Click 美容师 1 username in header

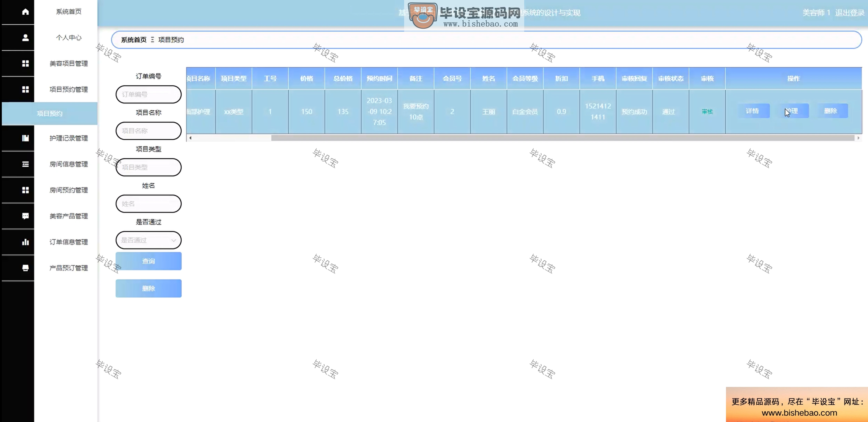click(816, 13)
